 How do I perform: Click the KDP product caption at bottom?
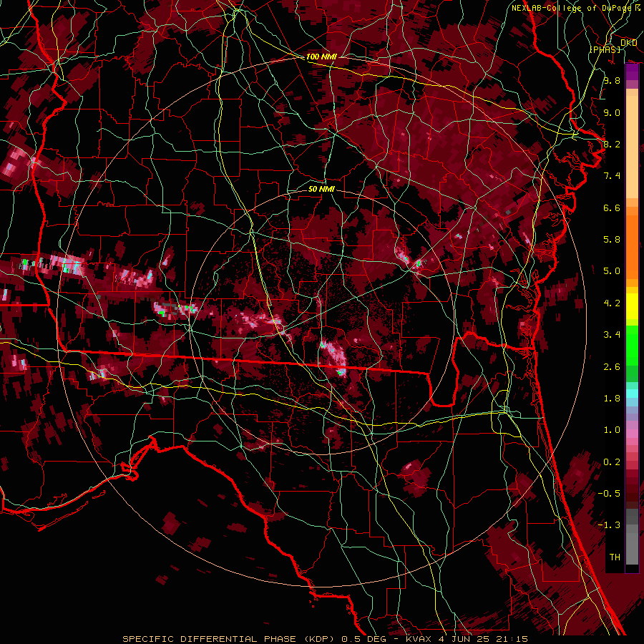326,639
